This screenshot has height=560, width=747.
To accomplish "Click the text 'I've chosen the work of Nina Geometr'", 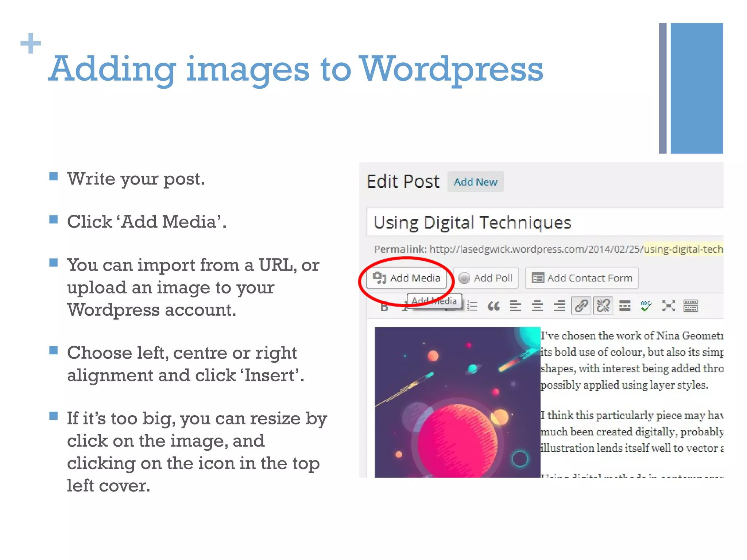I will pos(632,335).
